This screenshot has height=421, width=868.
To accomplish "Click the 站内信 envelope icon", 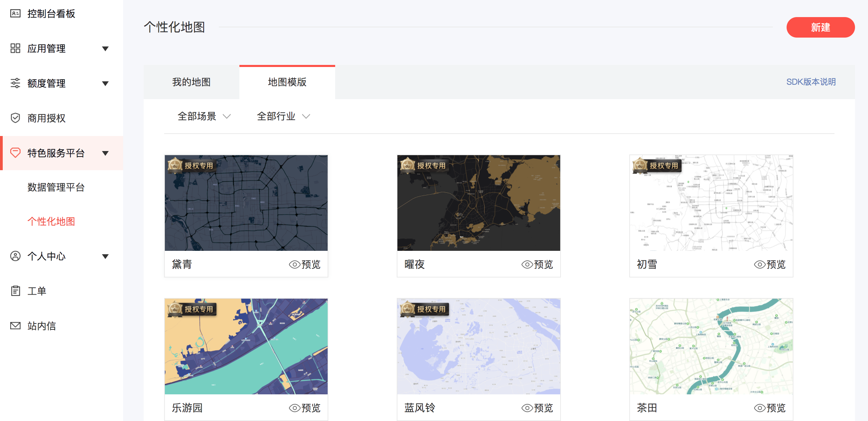I will 15,326.
